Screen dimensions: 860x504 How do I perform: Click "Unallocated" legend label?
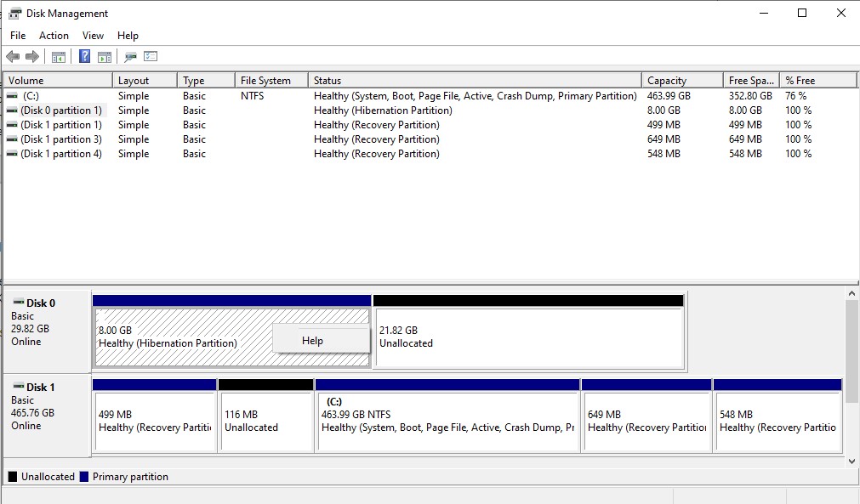pos(48,477)
